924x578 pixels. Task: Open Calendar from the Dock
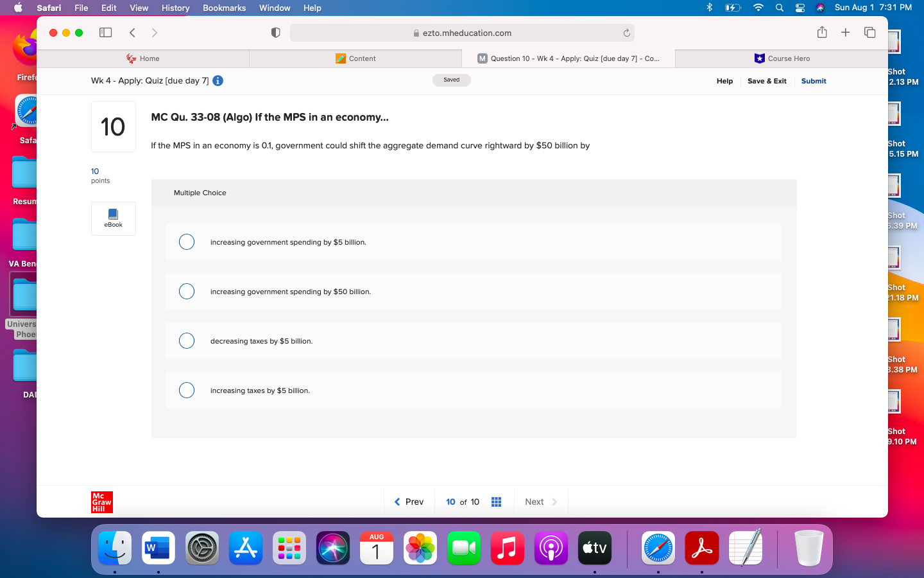pos(376,548)
